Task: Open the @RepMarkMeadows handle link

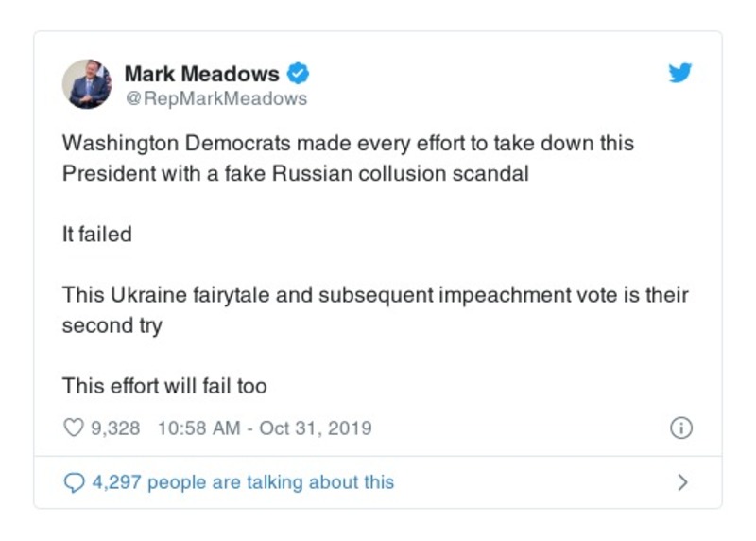Action: [x=216, y=98]
